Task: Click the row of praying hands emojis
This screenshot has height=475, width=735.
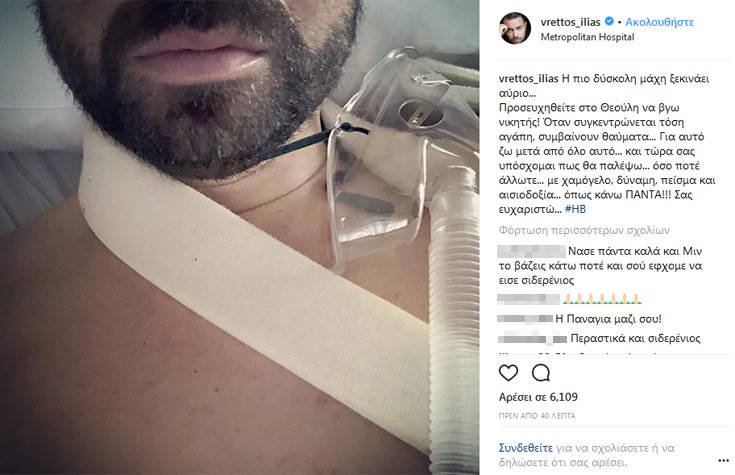Action: coord(602,299)
